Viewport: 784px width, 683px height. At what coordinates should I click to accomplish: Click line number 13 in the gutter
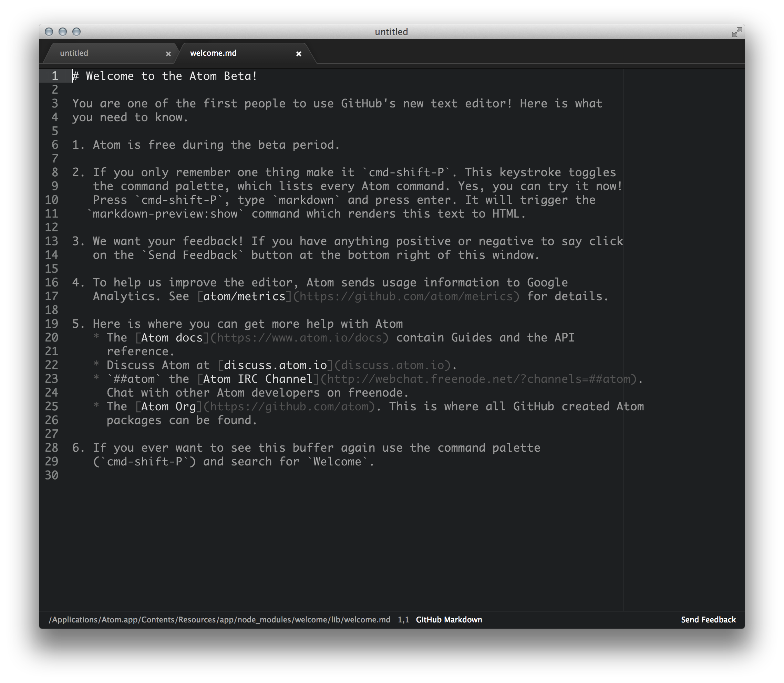point(51,241)
